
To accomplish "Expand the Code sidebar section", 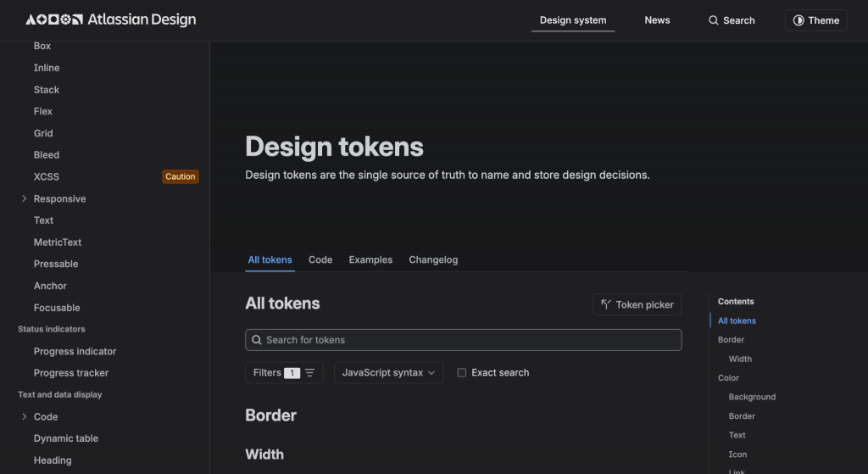I will [25, 416].
